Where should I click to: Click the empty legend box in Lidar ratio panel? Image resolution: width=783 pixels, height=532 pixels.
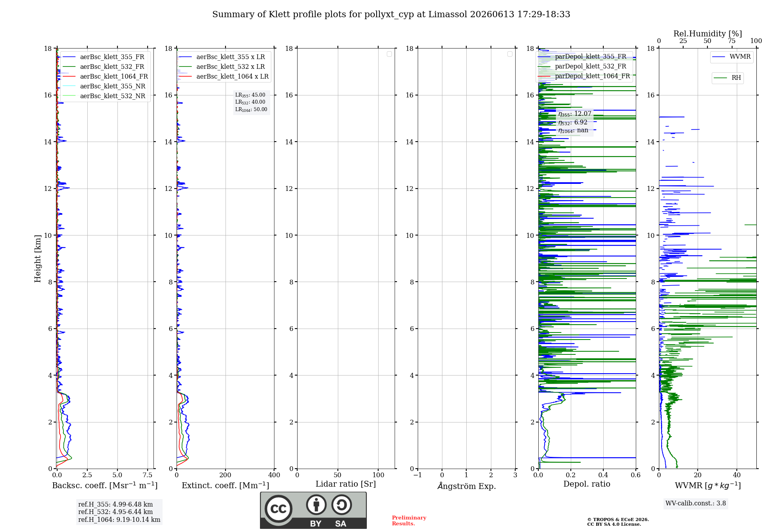[x=389, y=54]
